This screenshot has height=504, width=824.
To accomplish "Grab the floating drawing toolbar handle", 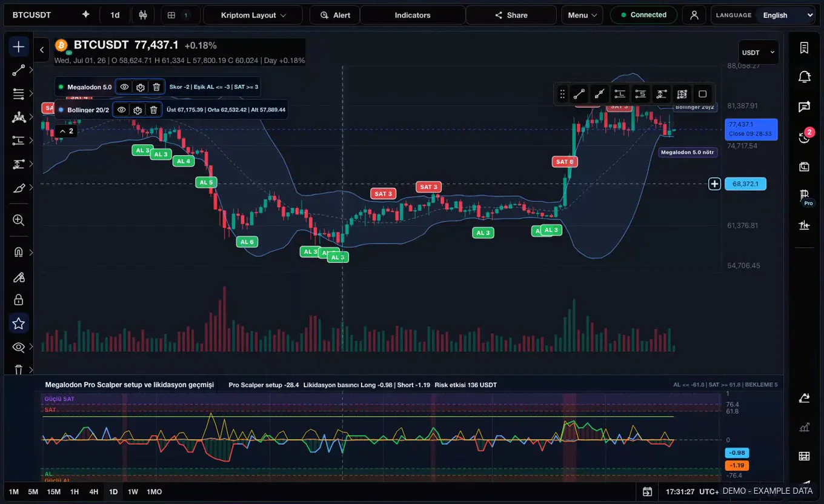I will [562, 94].
